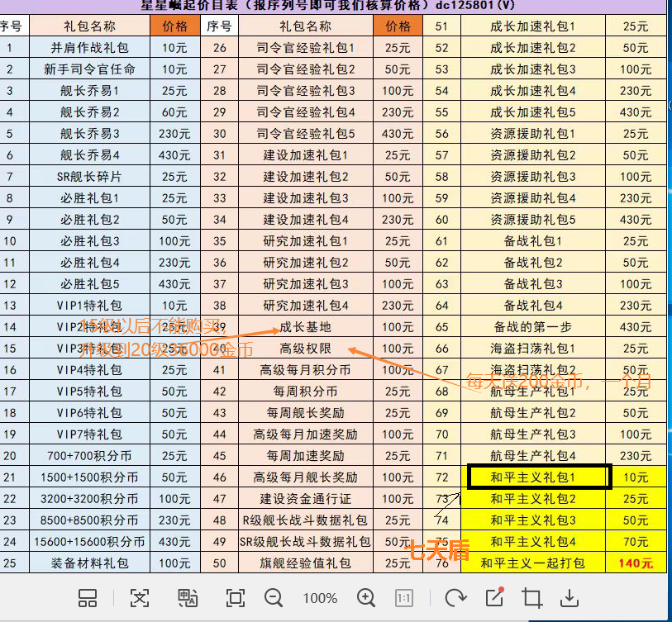Screen dimensions: 672x622
Task: Click the 并肩作战礼包 cell
Action: [x=89, y=48]
